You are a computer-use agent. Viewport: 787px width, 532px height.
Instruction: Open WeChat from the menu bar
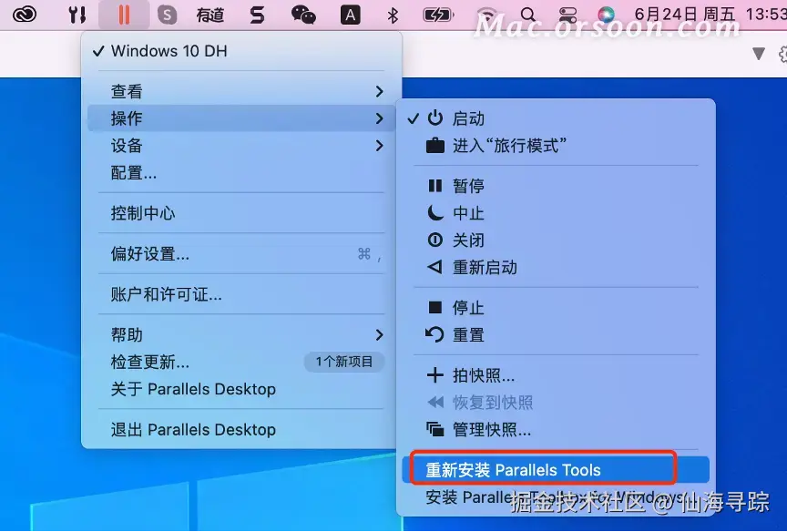coord(303,15)
